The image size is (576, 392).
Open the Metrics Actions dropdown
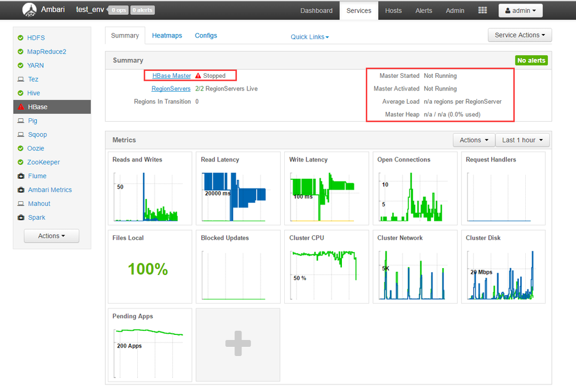point(474,140)
